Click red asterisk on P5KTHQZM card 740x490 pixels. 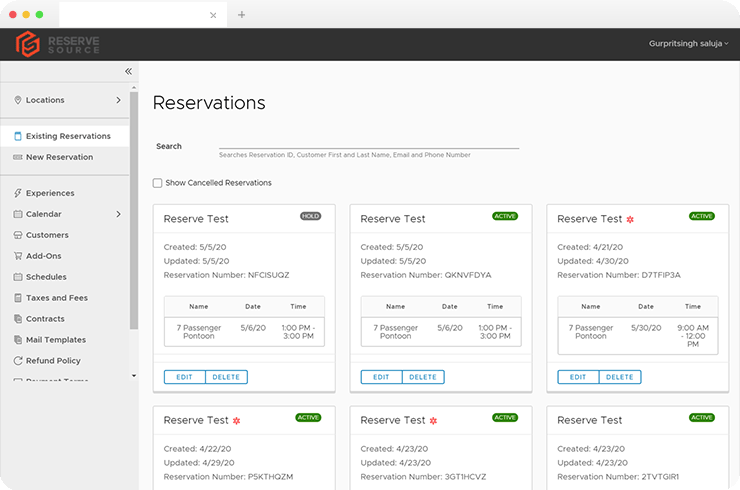pos(236,421)
